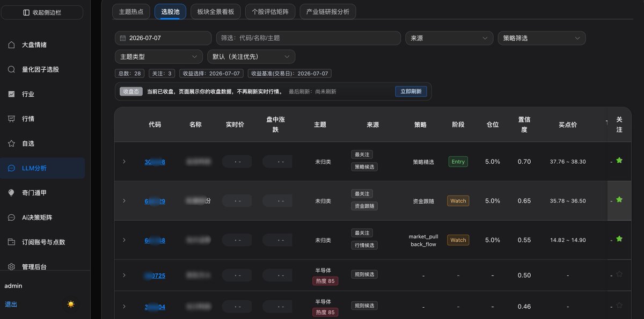The width and height of the screenshot is (644, 319).
Task: Click the 行情 presentation icon in sidebar
Action: click(11, 119)
